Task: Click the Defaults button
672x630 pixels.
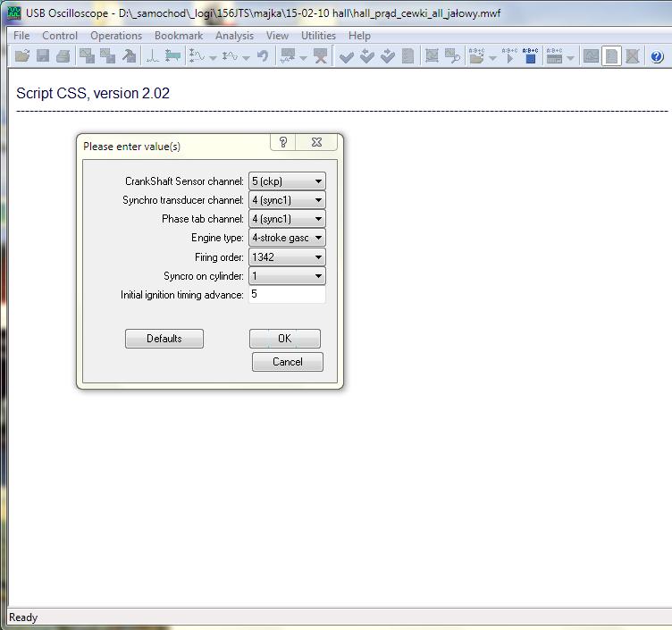Action: pyautogui.click(x=164, y=339)
